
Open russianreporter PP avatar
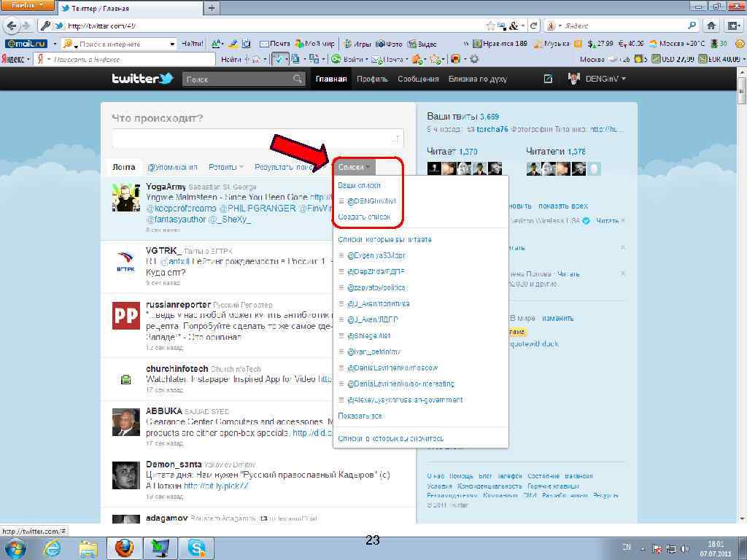coord(125,315)
